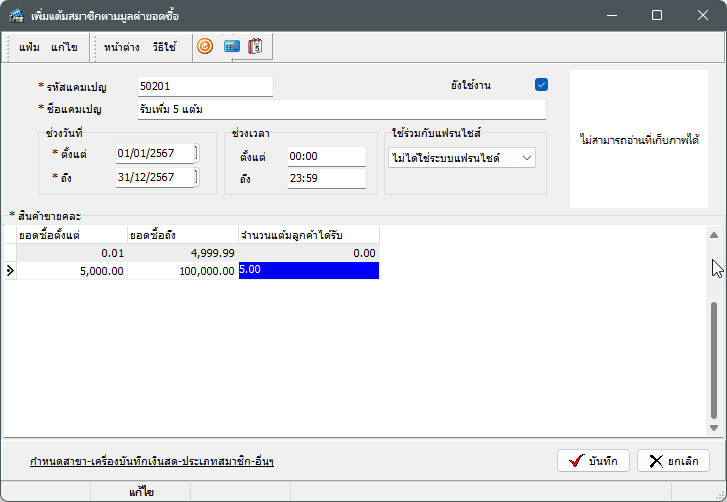The height and width of the screenshot is (502, 727).
Task: Open the แก้ไข menu
Action: [x=64, y=47]
